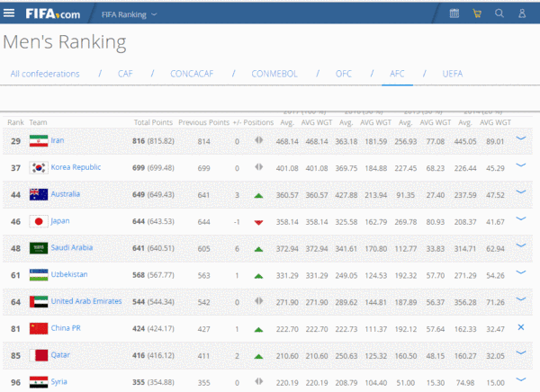Screen dimensions: 540x392
Task: Expand the Qatar row details
Action: click(521, 353)
